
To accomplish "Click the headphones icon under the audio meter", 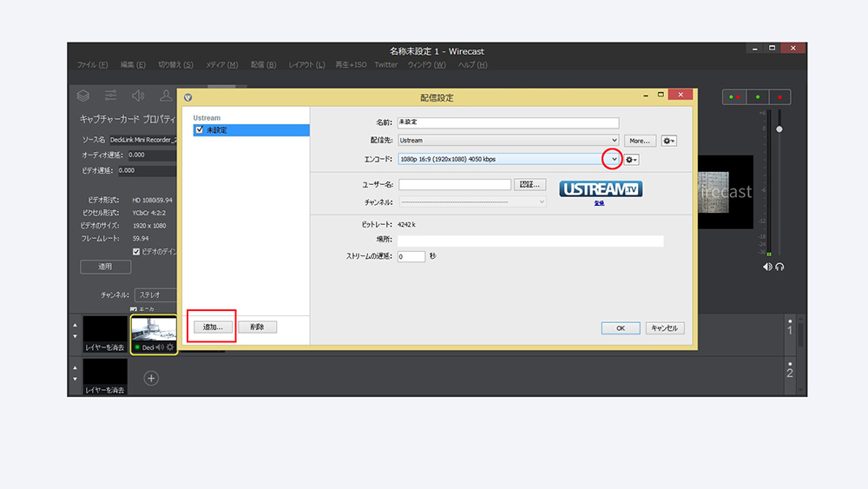I will pos(780,267).
